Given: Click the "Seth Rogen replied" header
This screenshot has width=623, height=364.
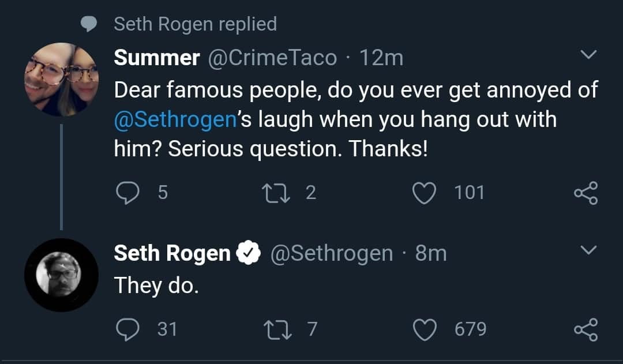Looking at the screenshot, I should pos(195,24).
